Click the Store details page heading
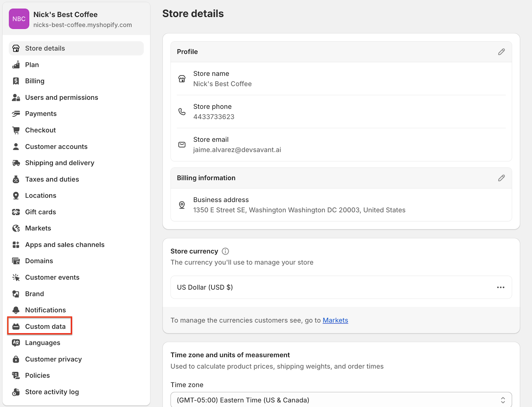532x407 pixels. click(x=193, y=14)
